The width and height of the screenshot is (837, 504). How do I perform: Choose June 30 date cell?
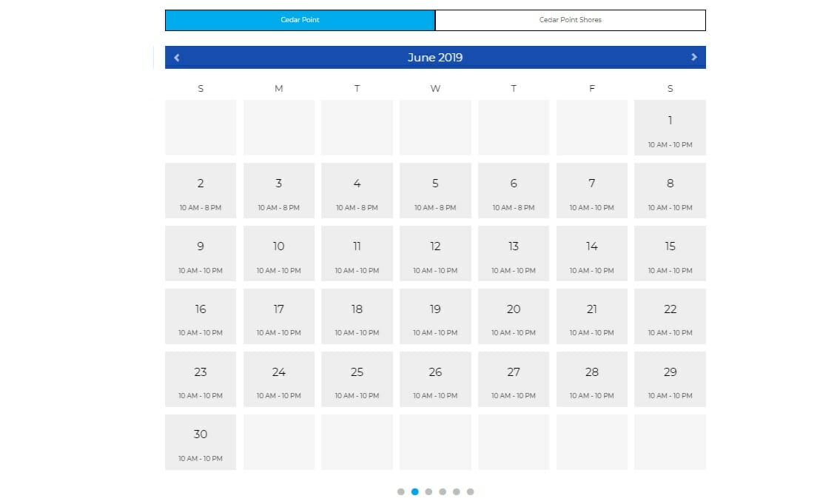(x=201, y=442)
